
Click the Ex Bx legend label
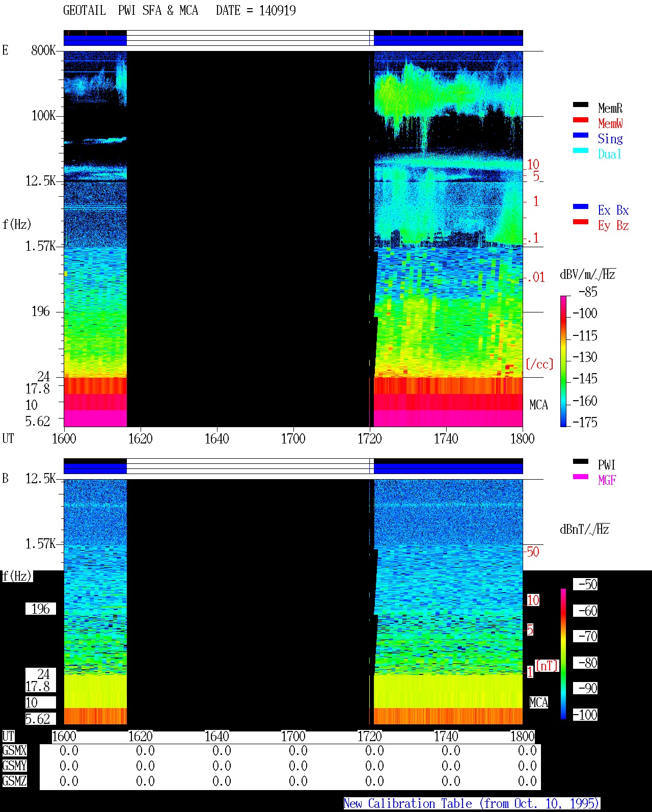point(613,210)
